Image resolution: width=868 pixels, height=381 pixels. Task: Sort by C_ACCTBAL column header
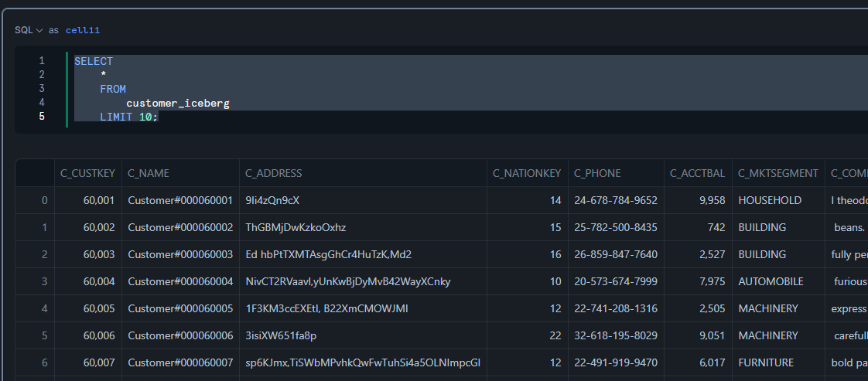tap(698, 173)
